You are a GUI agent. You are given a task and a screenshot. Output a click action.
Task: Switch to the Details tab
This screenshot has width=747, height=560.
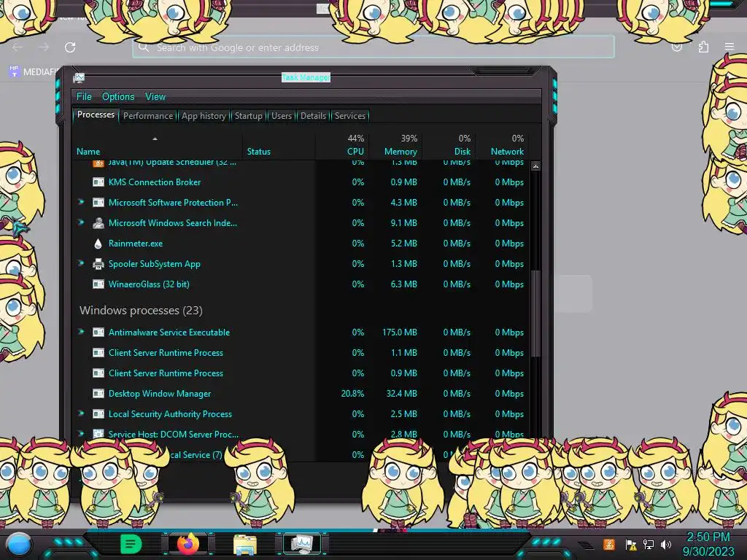pyautogui.click(x=314, y=116)
